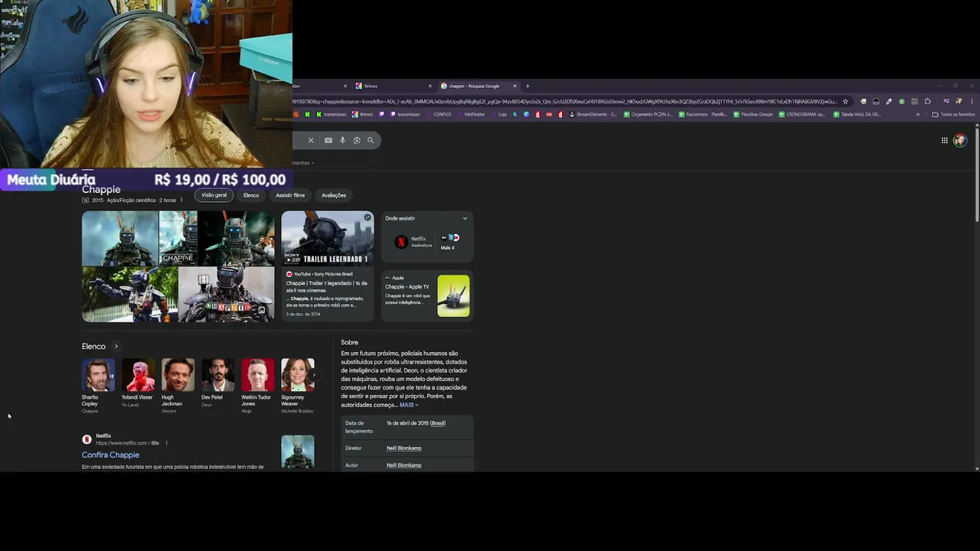Image resolution: width=980 pixels, height=551 pixels.
Task: Open the Google account avatar
Action: click(x=960, y=140)
